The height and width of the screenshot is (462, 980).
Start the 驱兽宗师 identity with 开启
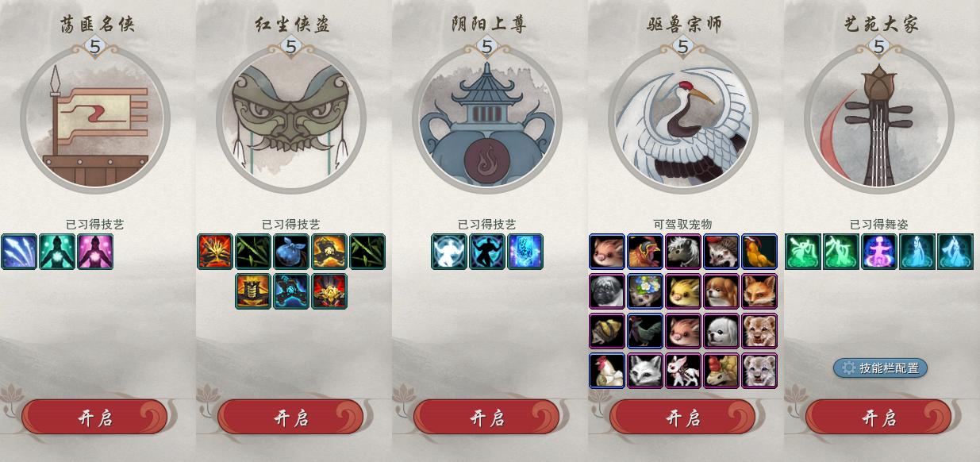point(682,418)
